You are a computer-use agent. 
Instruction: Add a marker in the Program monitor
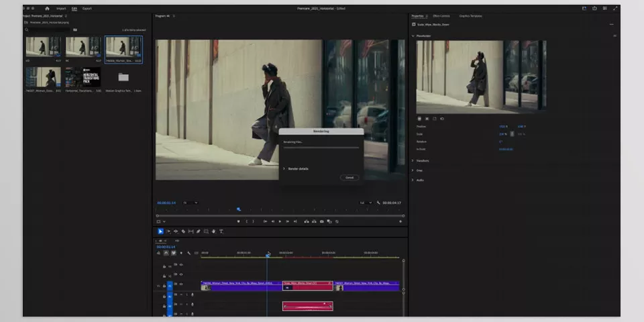point(238,221)
